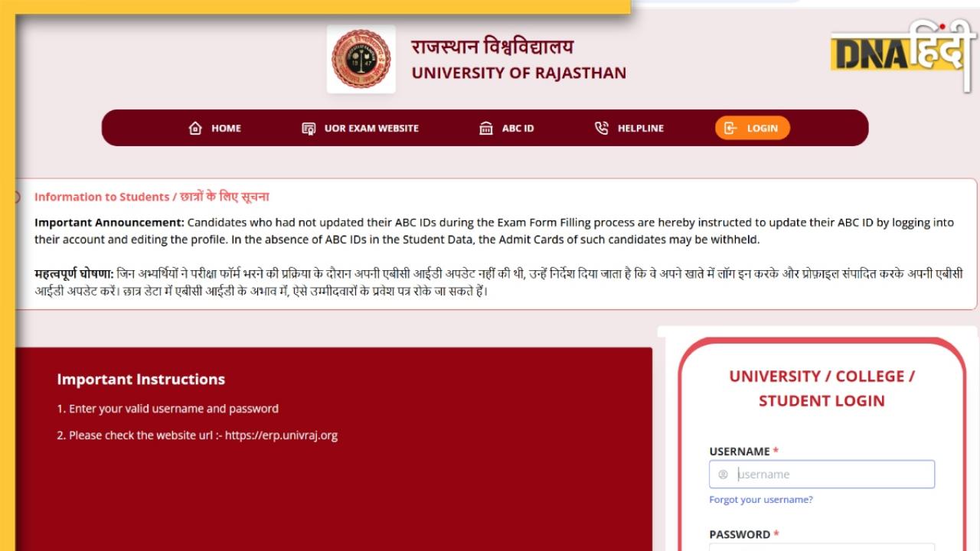
Task: Click the Important Instructions heading
Action: [141, 379]
